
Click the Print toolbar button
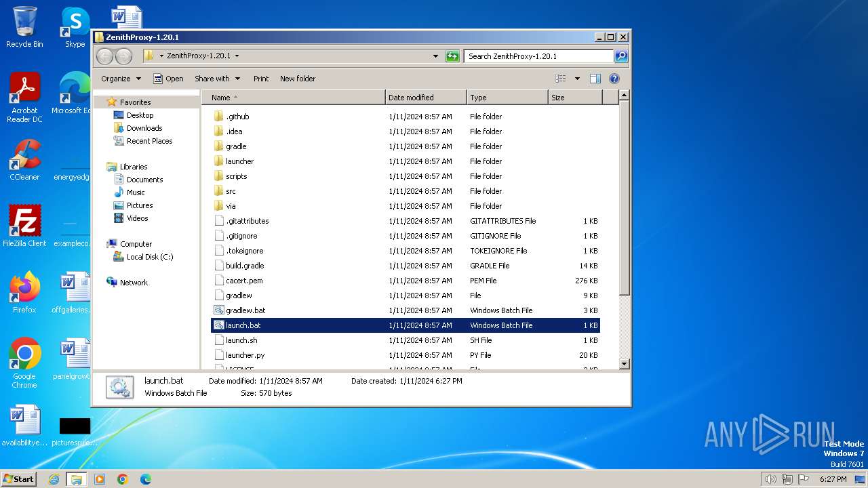[x=261, y=79]
